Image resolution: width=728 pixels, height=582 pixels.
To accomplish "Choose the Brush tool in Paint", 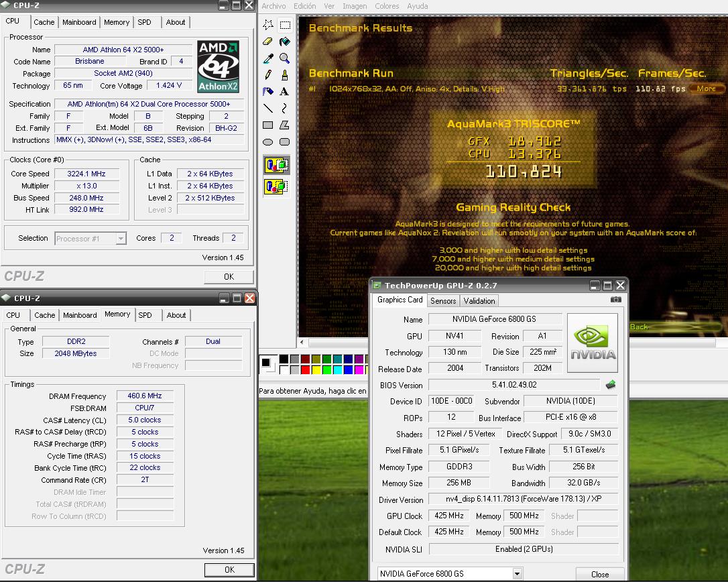I will pyautogui.click(x=285, y=75).
